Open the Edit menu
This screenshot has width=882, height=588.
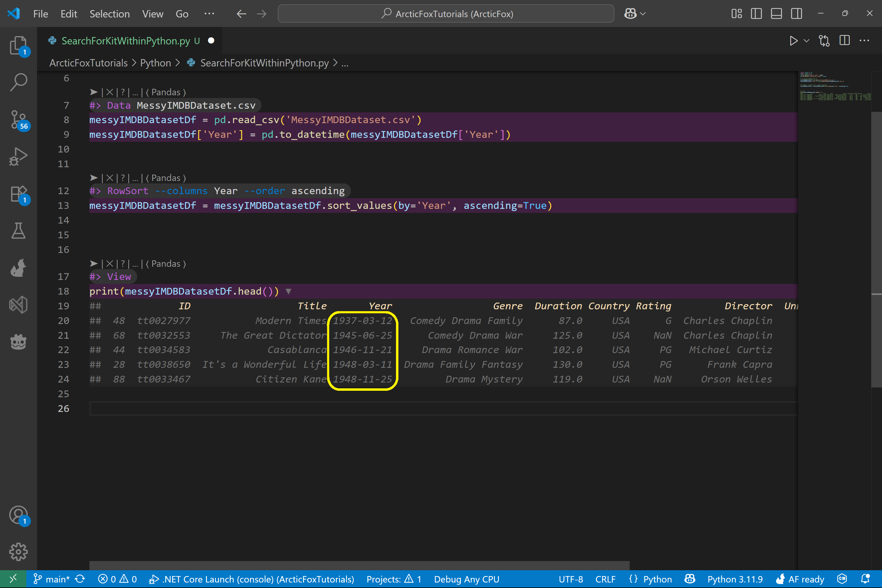pos(69,14)
